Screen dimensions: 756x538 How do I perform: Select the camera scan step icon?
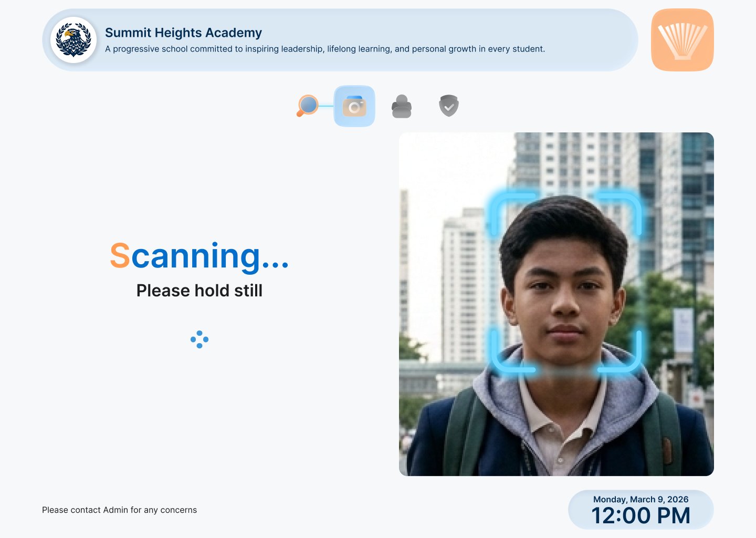pos(354,106)
